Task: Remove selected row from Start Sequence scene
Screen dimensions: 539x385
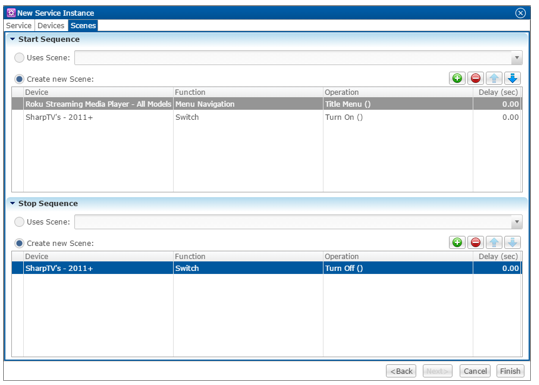Action: pos(475,78)
